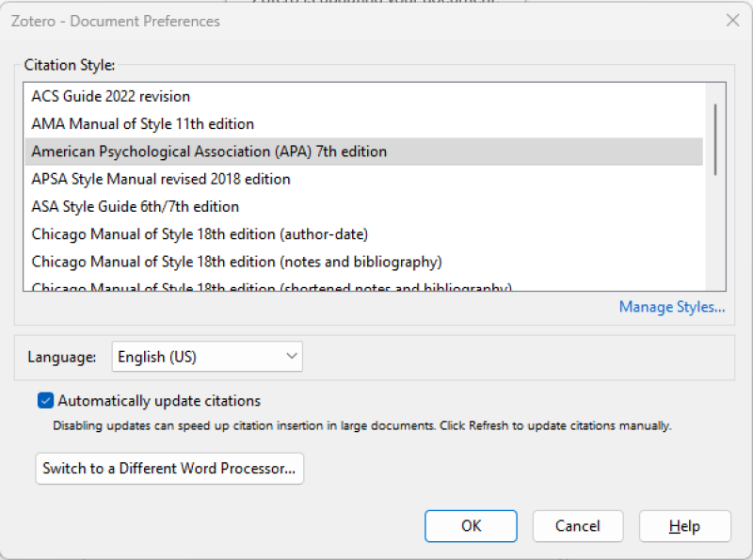Toggle the Automatically update citations checkbox
The height and width of the screenshot is (560, 753).
44,400
